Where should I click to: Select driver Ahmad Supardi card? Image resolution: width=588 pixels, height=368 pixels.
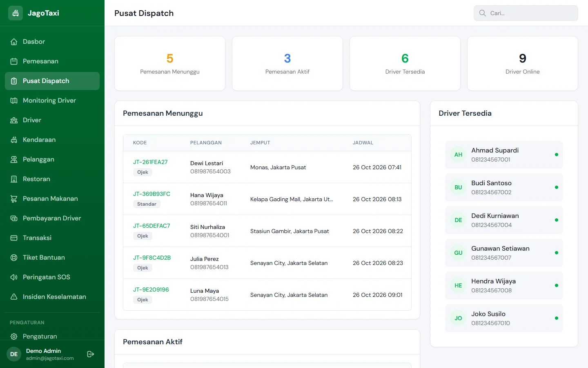coord(504,155)
